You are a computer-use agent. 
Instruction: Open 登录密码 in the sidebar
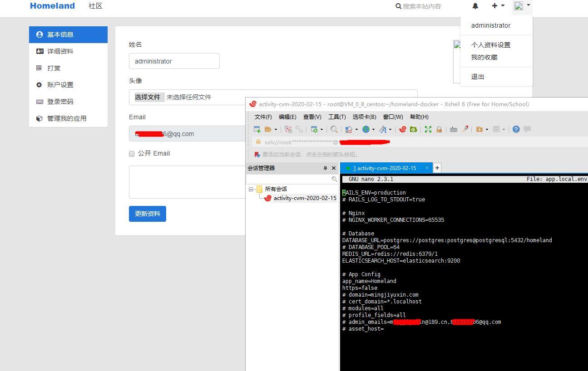[x=68, y=102]
